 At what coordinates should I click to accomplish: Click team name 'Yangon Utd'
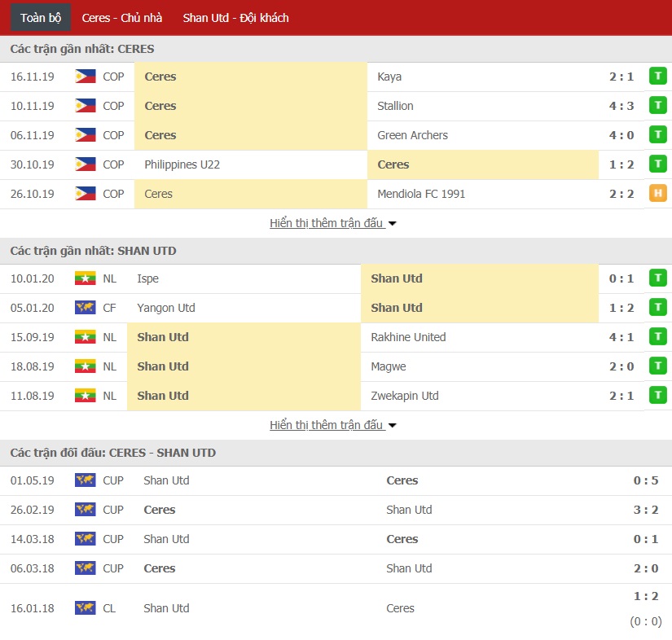tap(166, 308)
